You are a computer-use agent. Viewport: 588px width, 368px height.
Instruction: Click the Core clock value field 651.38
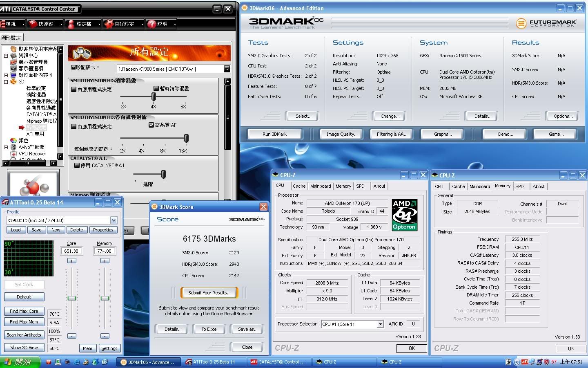71,251
